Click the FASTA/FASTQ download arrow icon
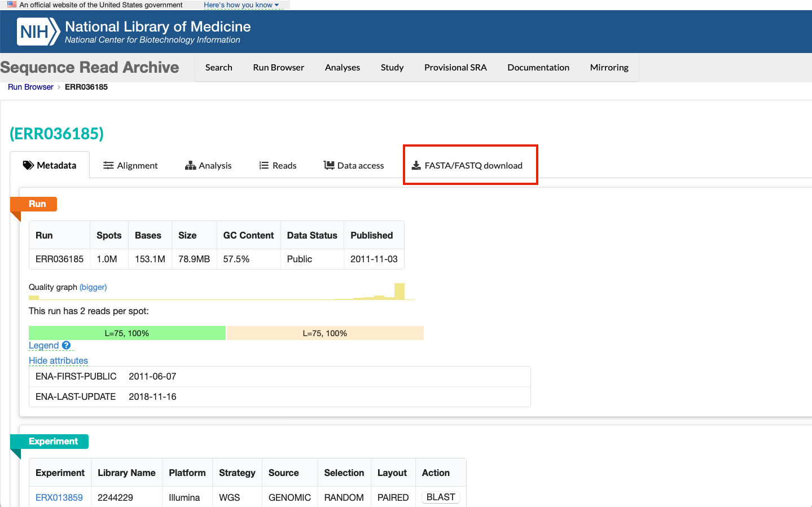The width and height of the screenshot is (812, 507). tap(416, 165)
